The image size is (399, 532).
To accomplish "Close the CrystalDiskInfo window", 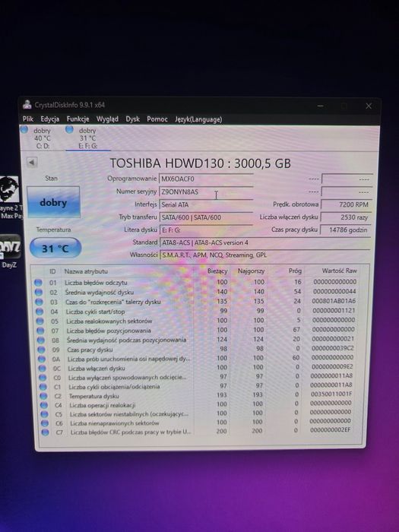I will [x=369, y=106].
